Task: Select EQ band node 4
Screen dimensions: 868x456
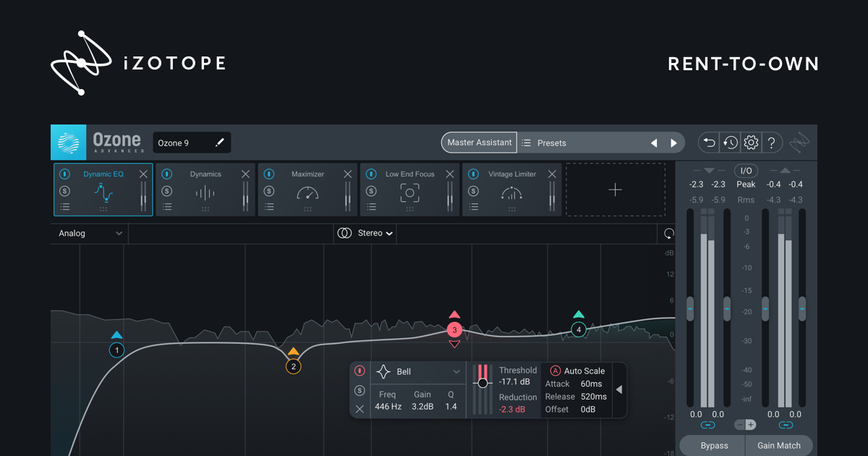Action: coord(578,330)
